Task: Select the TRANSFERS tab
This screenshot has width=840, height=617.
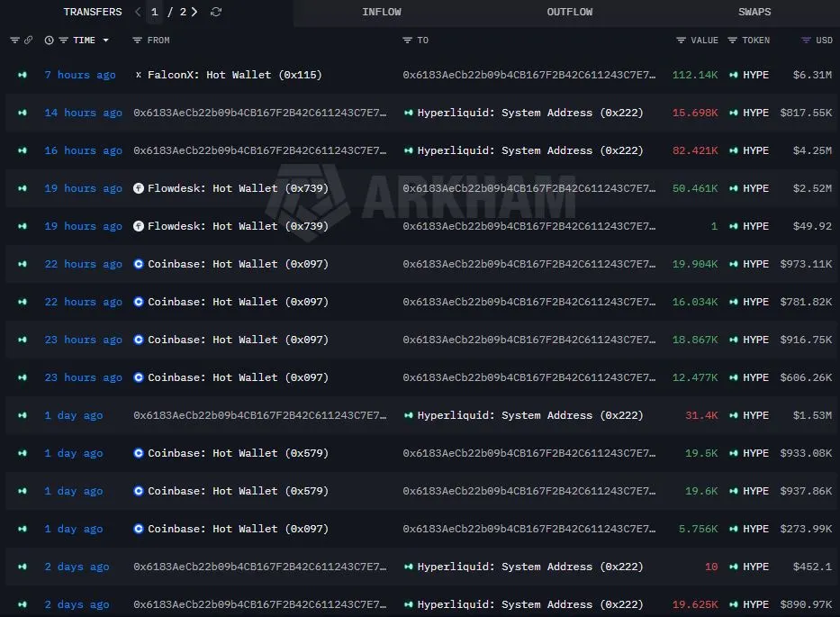Action: tap(93, 12)
